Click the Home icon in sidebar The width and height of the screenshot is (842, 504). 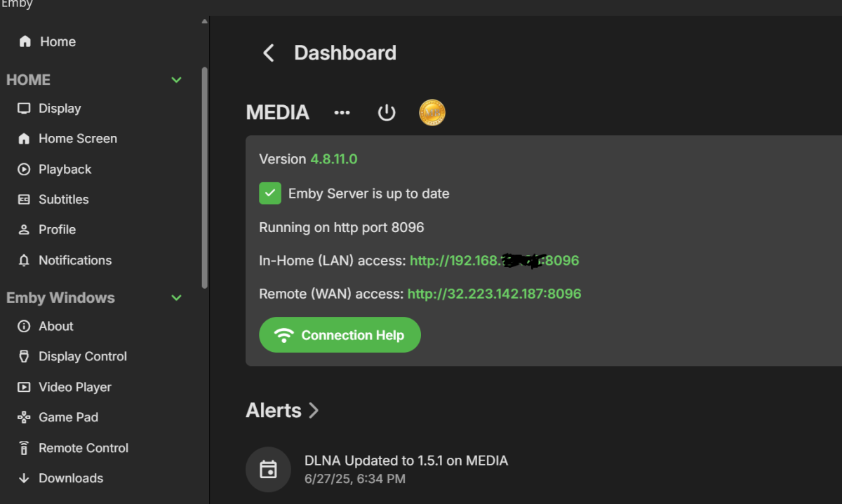(x=25, y=42)
